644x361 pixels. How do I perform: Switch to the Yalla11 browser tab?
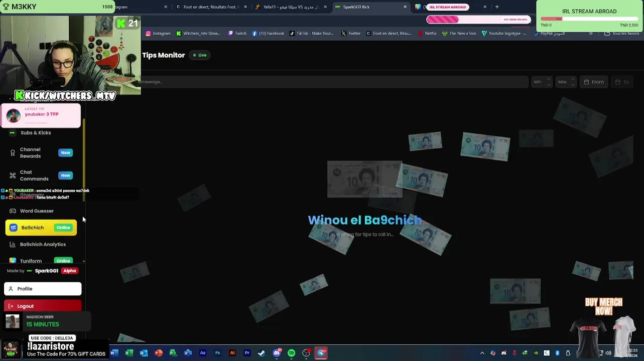pyautogui.click(x=290, y=7)
